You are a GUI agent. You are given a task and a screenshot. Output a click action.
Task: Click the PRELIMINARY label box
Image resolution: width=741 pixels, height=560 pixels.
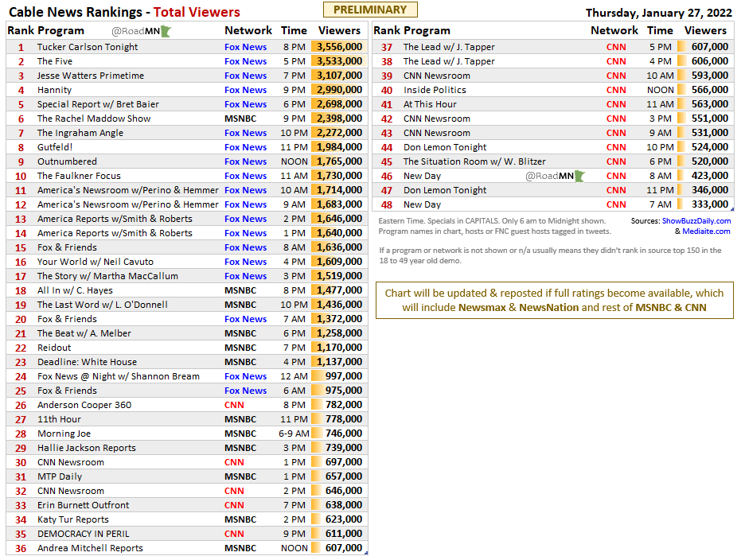coord(370,10)
